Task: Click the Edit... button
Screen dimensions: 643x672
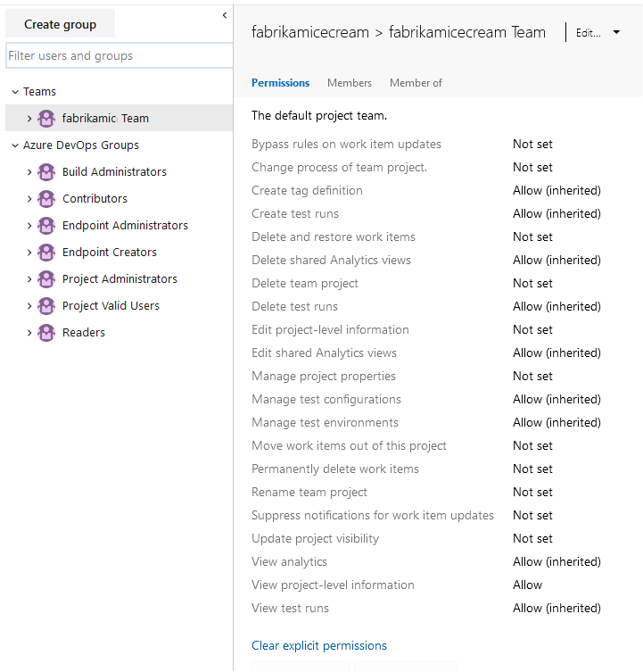Action: (589, 32)
